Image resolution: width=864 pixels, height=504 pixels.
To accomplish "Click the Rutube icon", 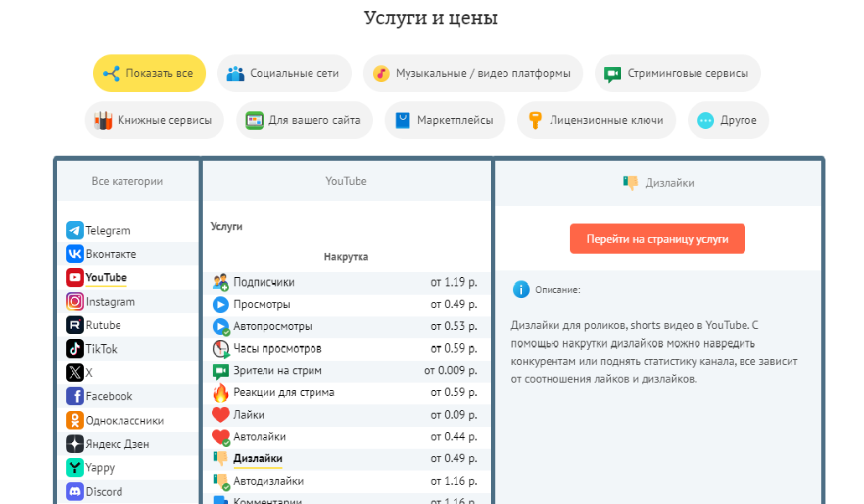I will pos(75,325).
